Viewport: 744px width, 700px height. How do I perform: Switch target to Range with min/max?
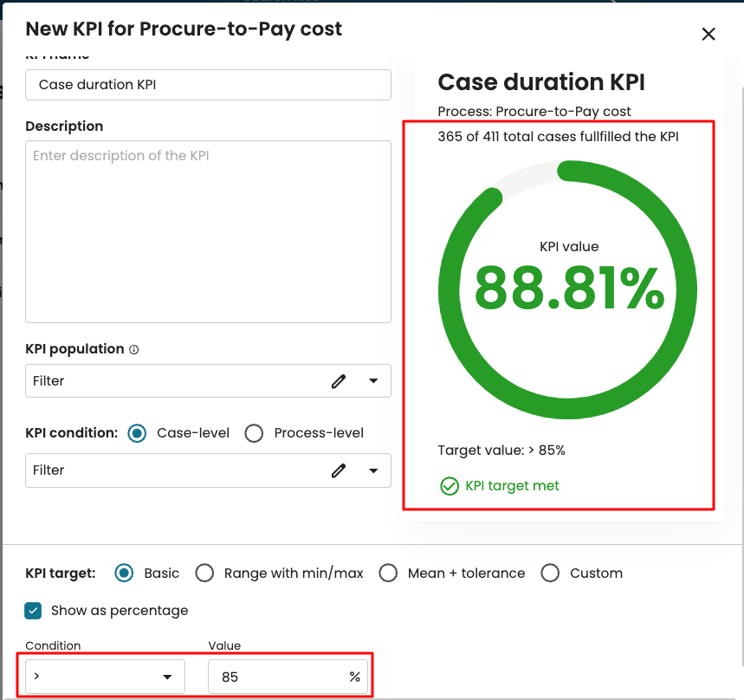click(x=204, y=573)
